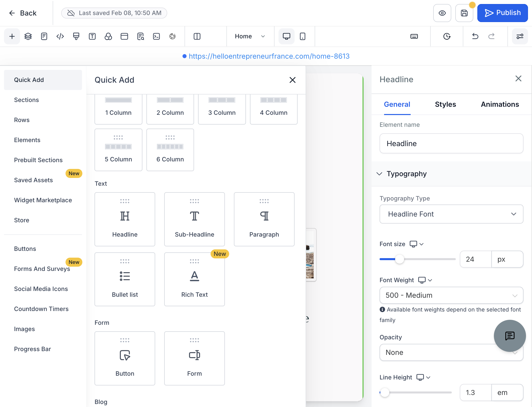
Task: Open keyboard shortcuts icon
Action: coord(414,36)
